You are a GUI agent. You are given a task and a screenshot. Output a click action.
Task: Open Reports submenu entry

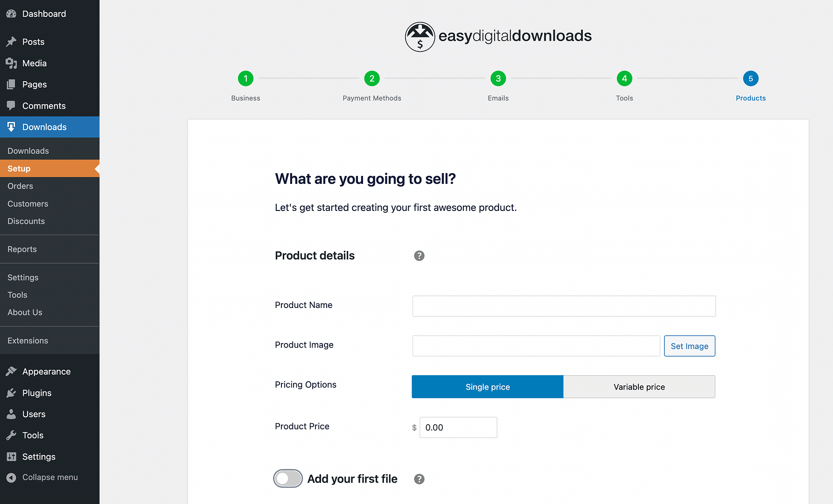tap(49, 249)
